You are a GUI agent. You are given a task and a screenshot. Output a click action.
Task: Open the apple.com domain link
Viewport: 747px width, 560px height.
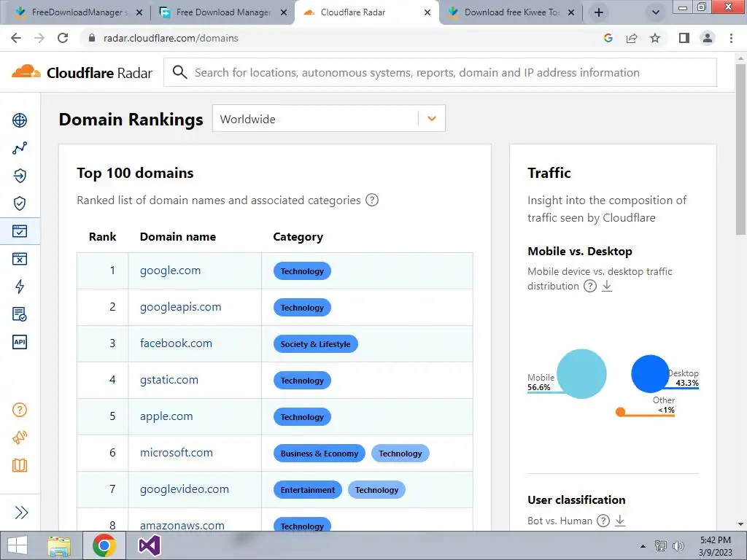pyautogui.click(x=166, y=416)
